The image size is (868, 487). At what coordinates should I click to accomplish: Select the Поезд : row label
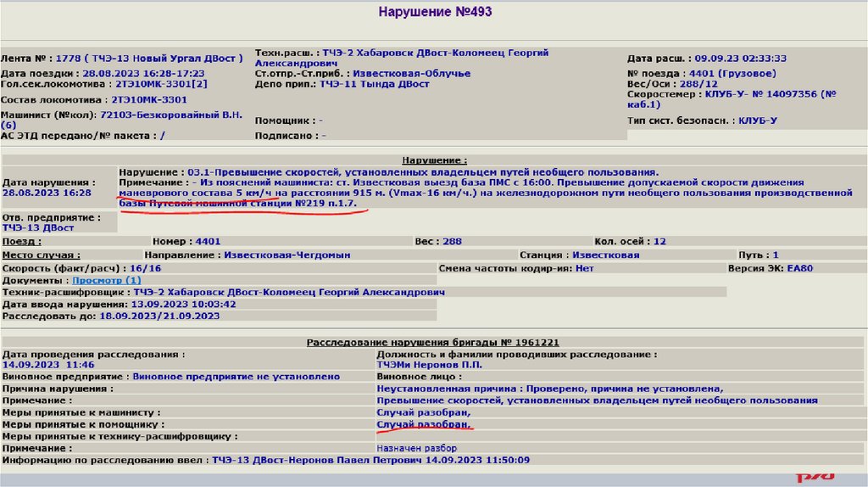21,242
